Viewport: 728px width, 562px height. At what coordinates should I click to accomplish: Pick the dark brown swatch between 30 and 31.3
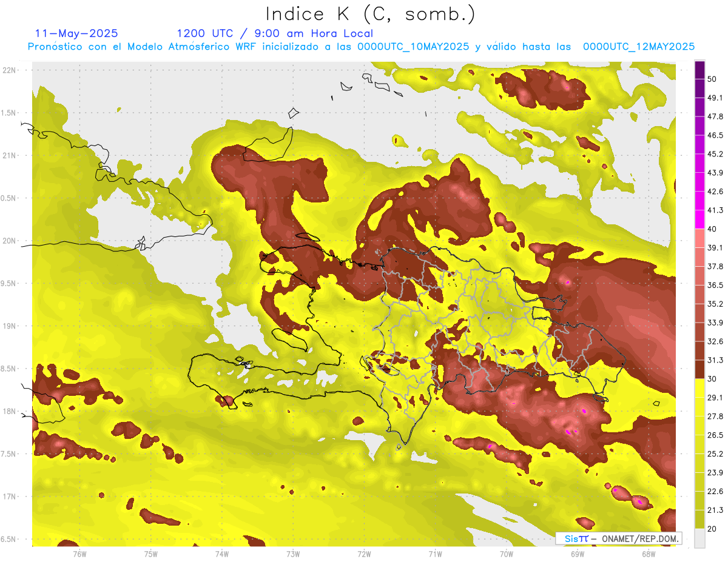(x=699, y=370)
